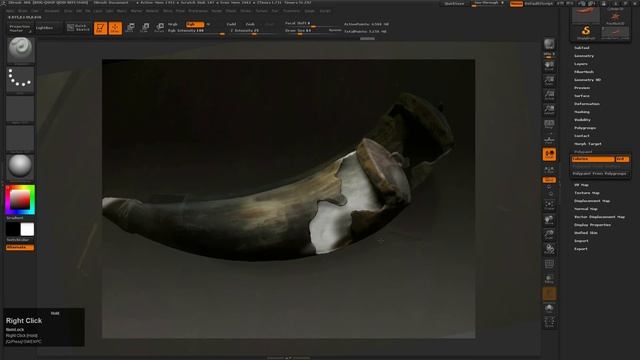Select the Scale transform icon in top shelf
This screenshot has height=360, width=640.
(x=145, y=28)
